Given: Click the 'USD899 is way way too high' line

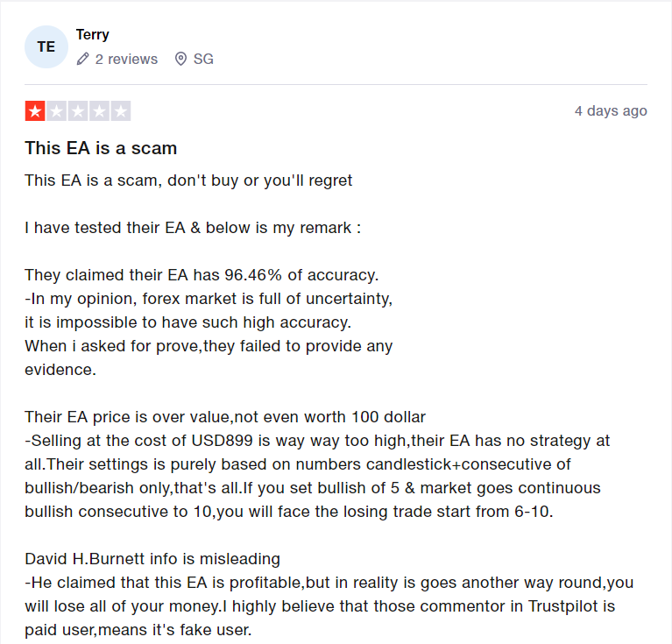Looking at the screenshot, I should point(317,441).
